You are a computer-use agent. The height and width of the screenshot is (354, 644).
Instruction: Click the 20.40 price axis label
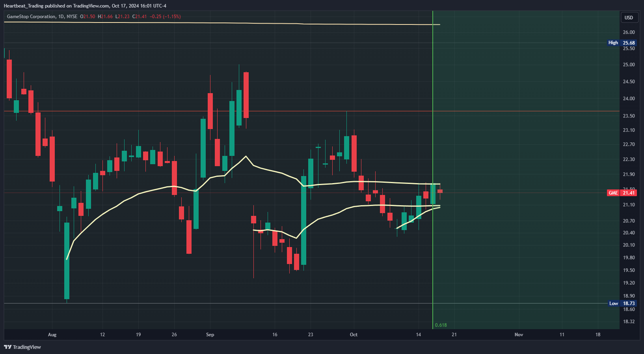(629, 233)
